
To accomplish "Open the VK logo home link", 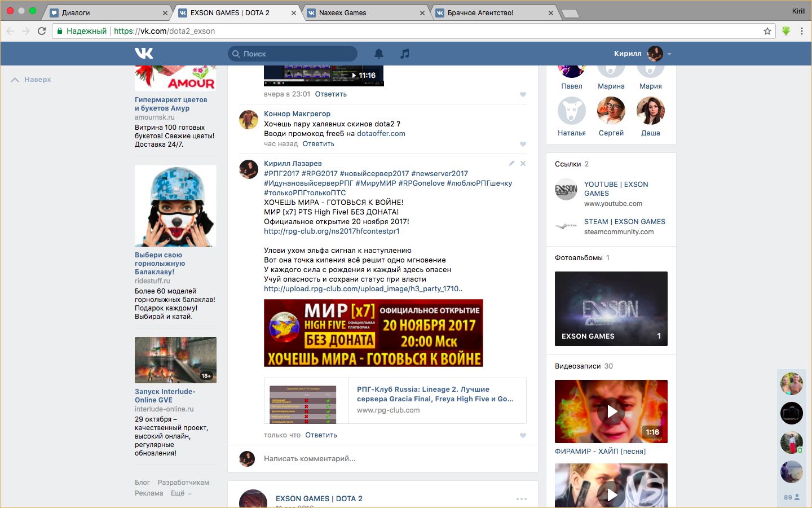I will click(144, 54).
